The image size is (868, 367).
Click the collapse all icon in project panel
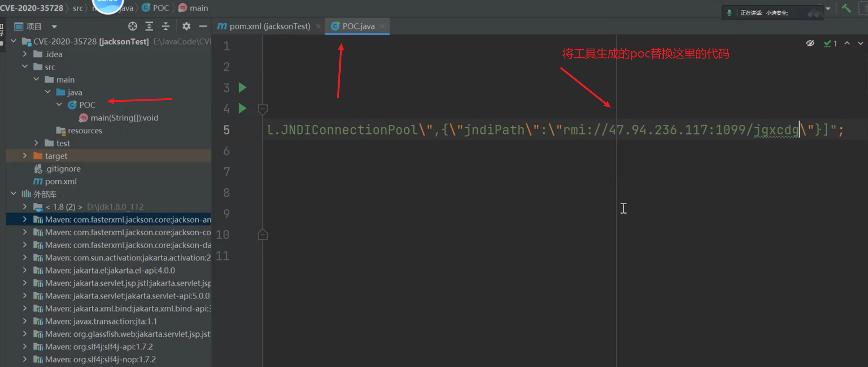tap(166, 26)
